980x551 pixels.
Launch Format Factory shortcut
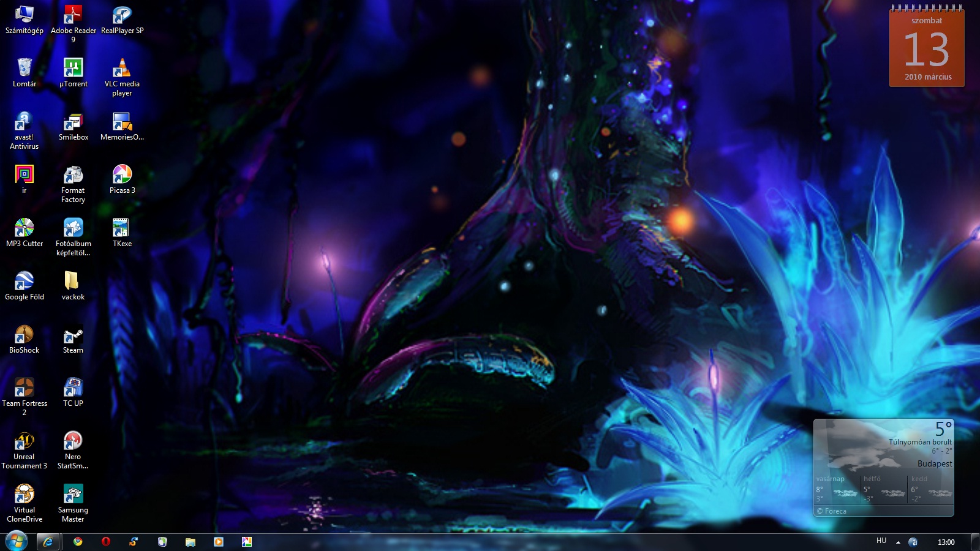(73, 183)
